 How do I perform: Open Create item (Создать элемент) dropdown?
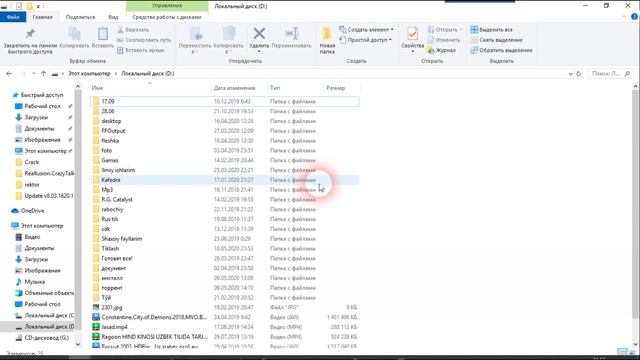click(x=367, y=30)
